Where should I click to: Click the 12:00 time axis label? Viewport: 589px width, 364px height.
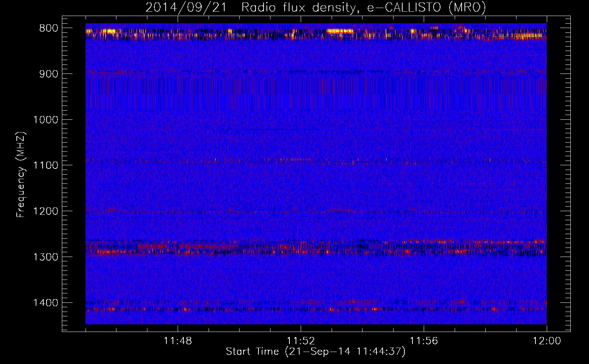pos(547,341)
